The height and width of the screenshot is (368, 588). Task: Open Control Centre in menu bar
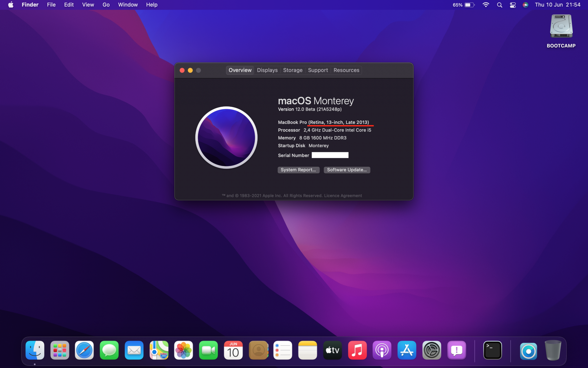click(513, 5)
